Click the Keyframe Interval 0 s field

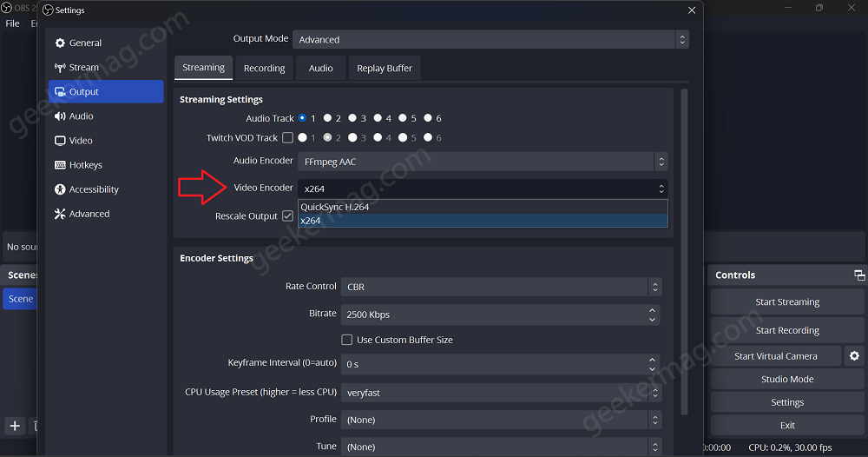click(x=500, y=365)
